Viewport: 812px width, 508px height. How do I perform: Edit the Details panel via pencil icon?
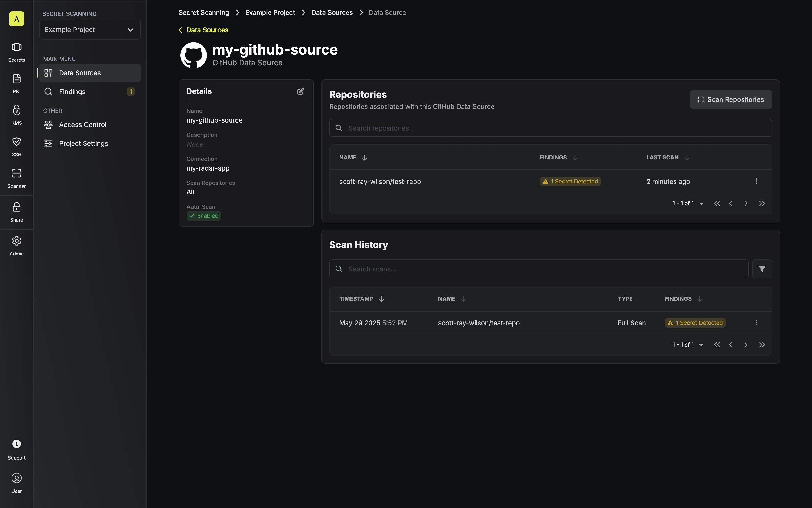[301, 91]
